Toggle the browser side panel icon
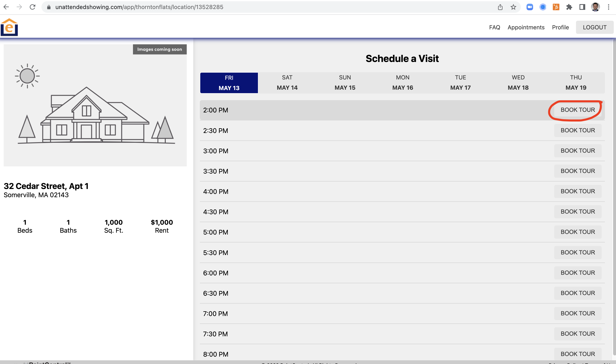The image size is (616, 364). 582,7
